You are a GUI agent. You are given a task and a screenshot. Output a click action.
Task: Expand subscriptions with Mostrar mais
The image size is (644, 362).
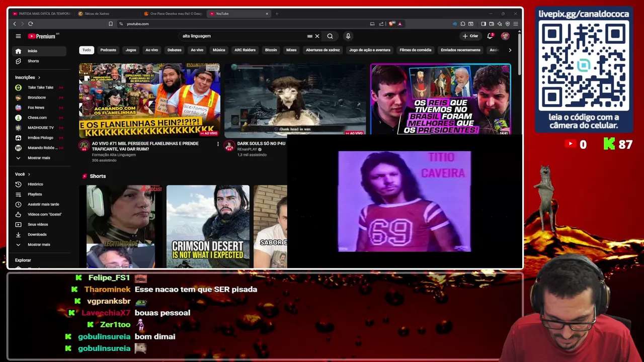click(39, 158)
